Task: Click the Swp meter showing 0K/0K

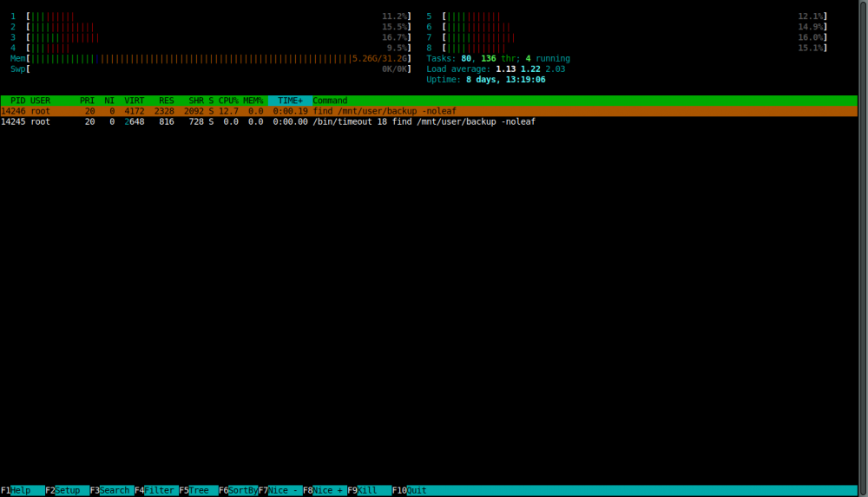Action: 219,69
